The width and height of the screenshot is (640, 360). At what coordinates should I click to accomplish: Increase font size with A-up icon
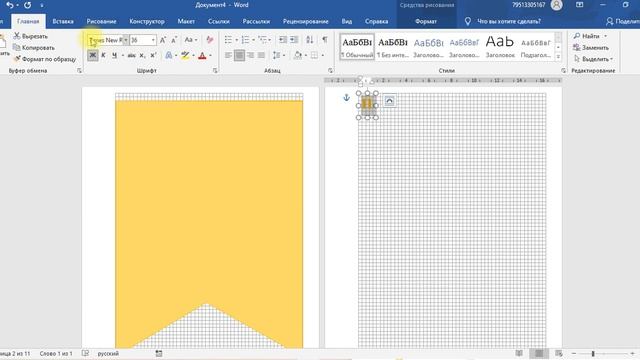pos(162,40)
